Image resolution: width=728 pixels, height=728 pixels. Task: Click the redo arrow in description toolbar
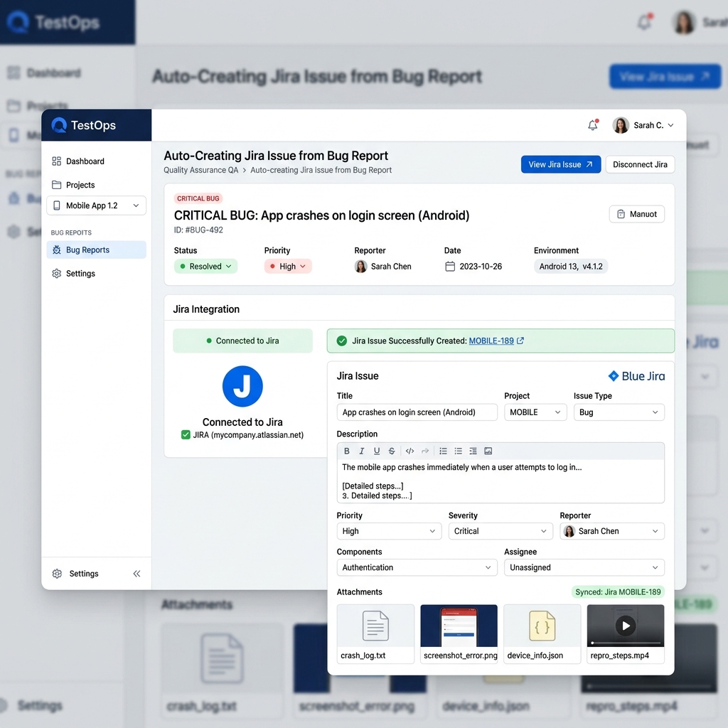click(x=425, y=451)
